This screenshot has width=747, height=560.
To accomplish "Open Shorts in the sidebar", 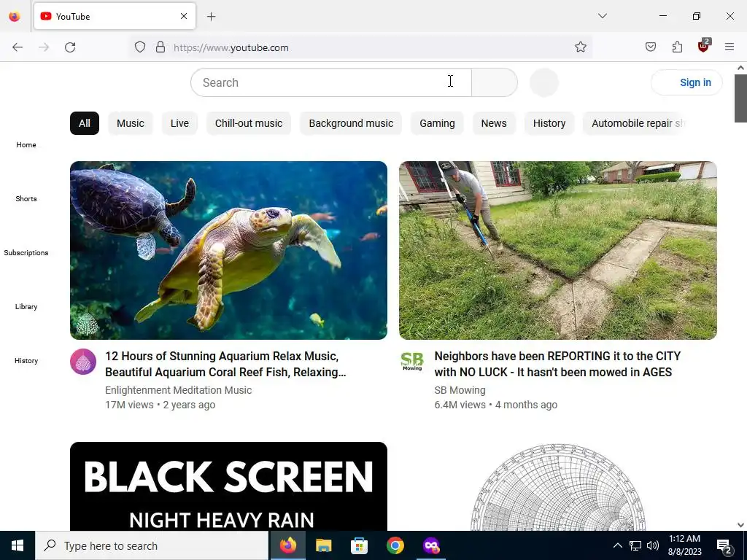I will click(x=26, y=198).
